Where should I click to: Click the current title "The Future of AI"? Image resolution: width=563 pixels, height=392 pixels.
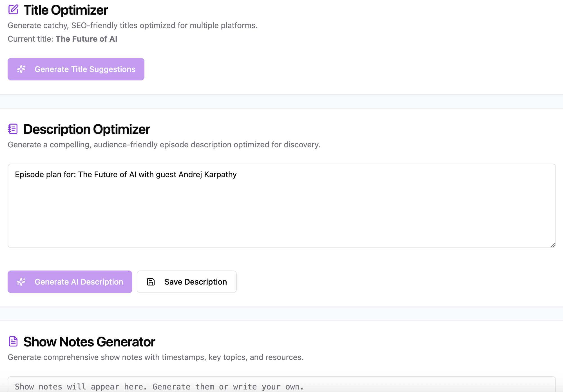[86, 39]
